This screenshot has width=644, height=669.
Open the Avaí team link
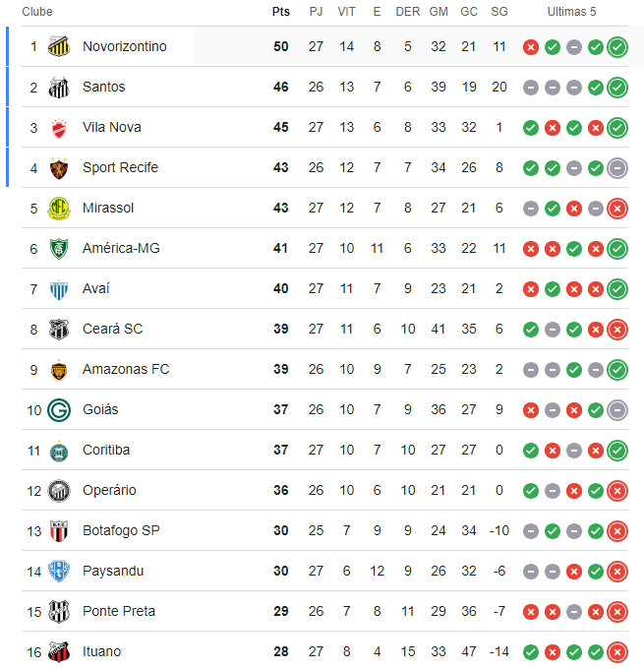tap(96, 288)
